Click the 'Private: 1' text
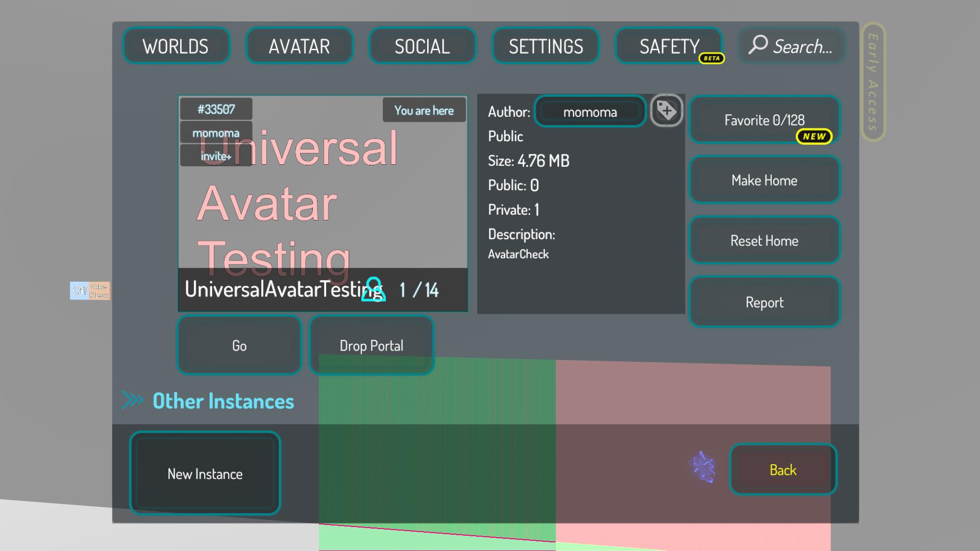 514,210
